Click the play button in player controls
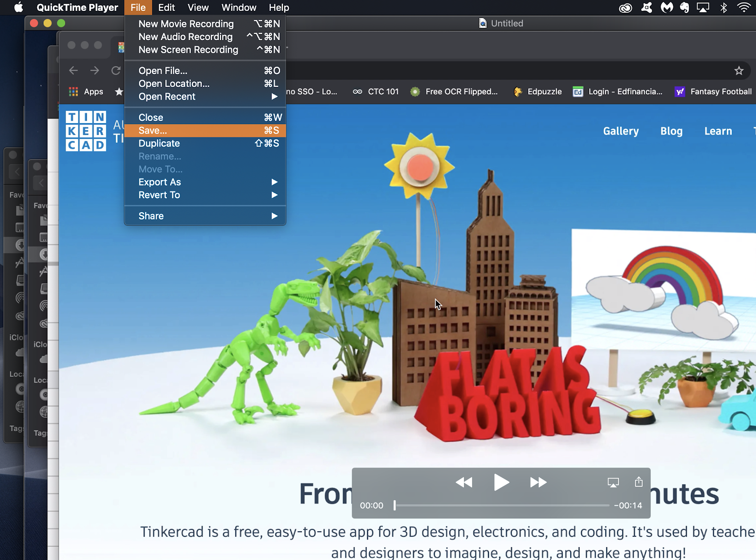This screenshot has height=560, width=756. point(501,482)
